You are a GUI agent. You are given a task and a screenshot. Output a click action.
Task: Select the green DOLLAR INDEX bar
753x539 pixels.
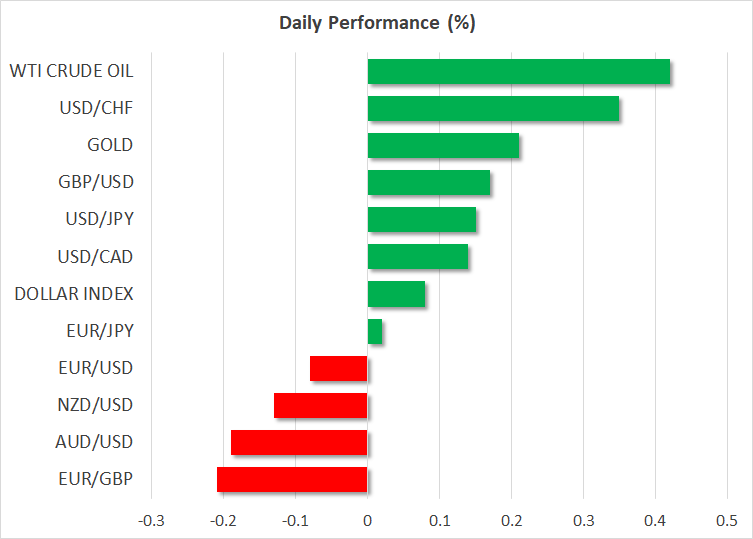pyautogui.click(x=396, y=294)
